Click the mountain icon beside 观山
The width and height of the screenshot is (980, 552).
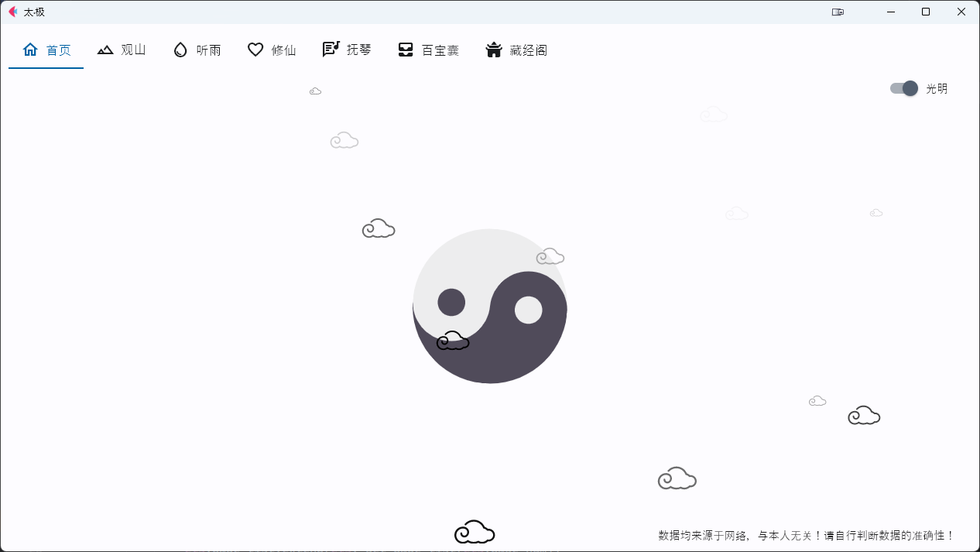105,49
